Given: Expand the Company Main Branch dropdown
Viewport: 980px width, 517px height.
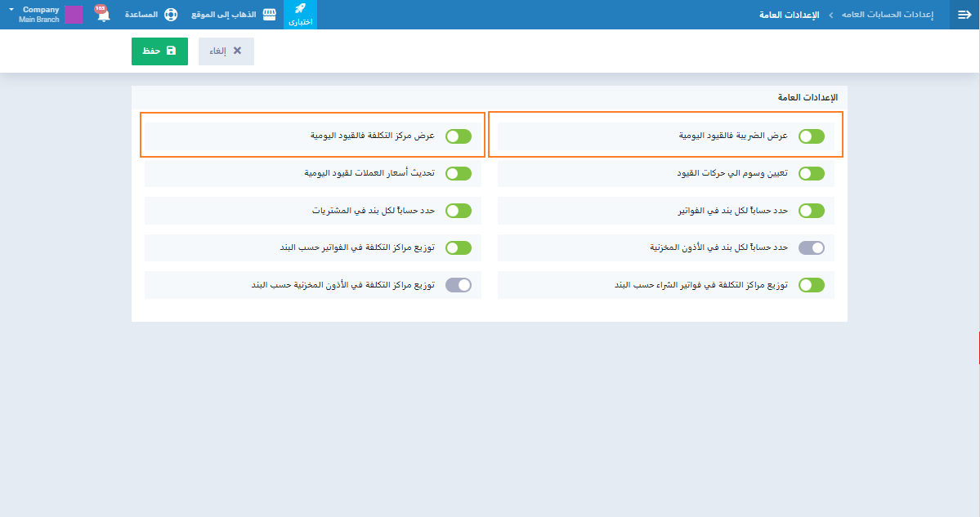Looking at the screenshot, I should 11,10.
